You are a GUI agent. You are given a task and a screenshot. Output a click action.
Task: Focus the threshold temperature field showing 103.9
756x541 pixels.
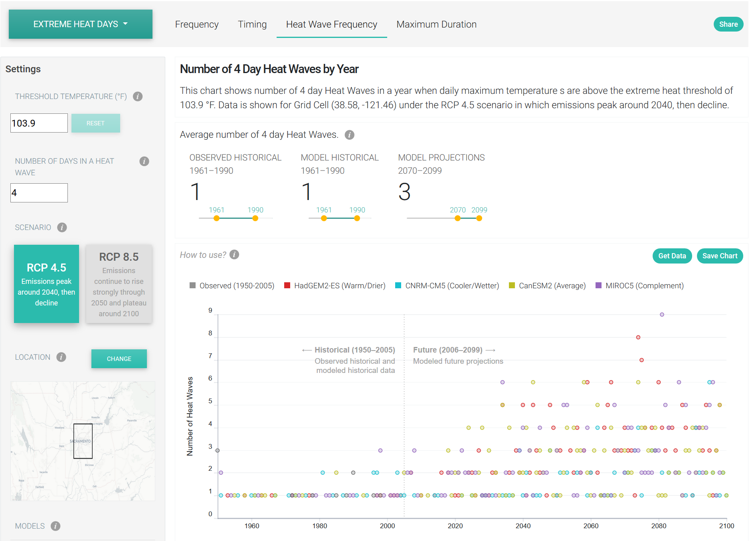coord(39,123)
